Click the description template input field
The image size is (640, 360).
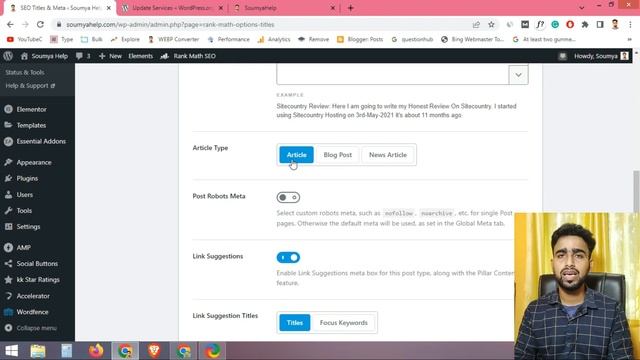tap(393, 74)
